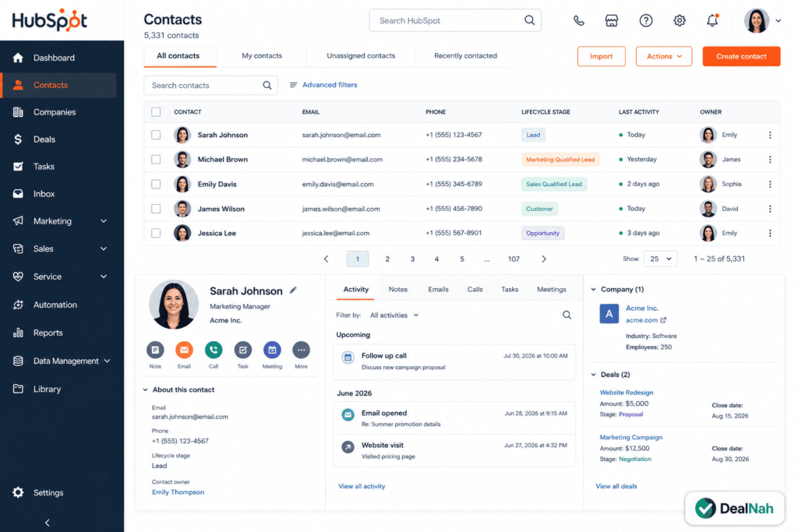The height and width of the screenshot is (532, 798).
Task: Open row menu for Michael Brown
Action: (x=770, y=159)
